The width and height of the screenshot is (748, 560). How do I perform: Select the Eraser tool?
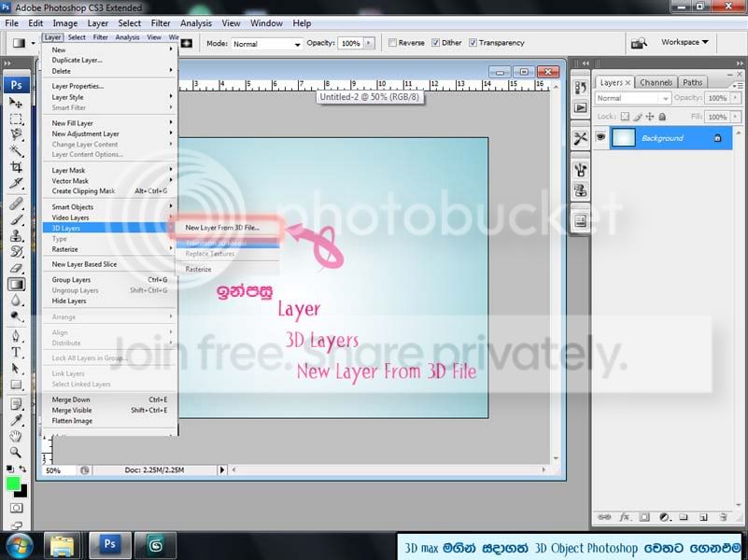[16, 268]
